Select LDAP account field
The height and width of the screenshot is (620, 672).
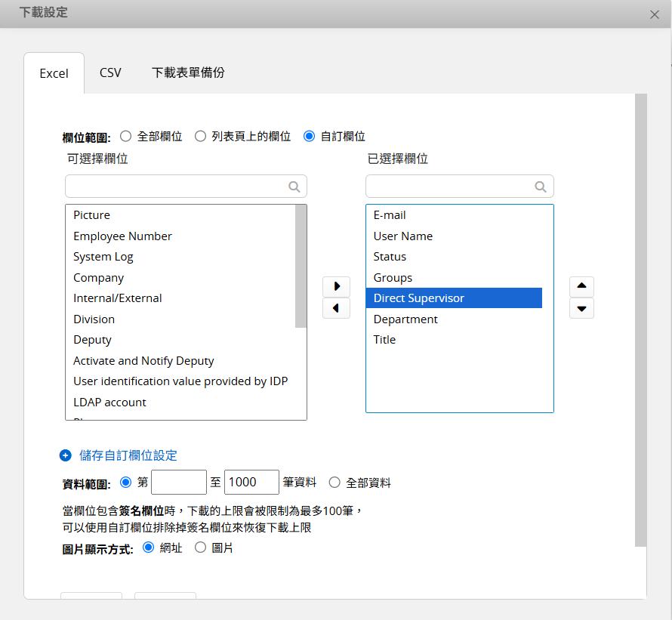tap(180, 403)
